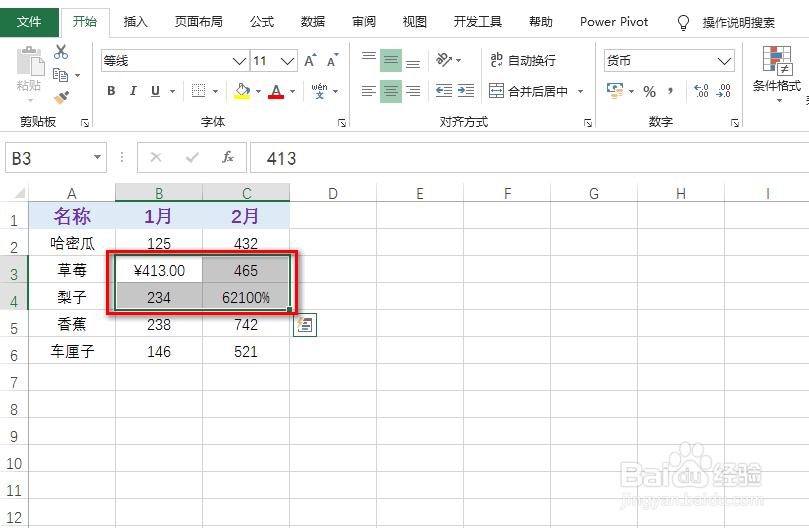Select column D header
This screenshot has width=809, height=528.
(x=333, y=194)
